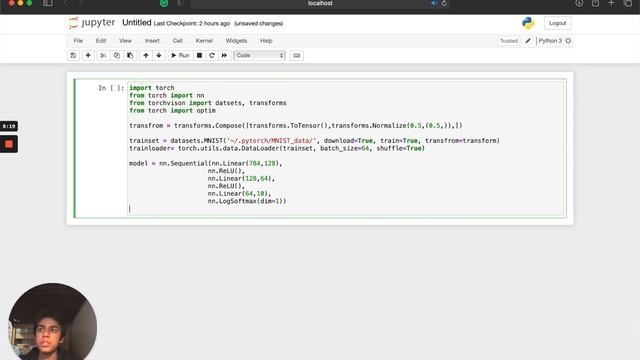Click the 'import torch' code line

pyautogui.click(x=152, y=88)
